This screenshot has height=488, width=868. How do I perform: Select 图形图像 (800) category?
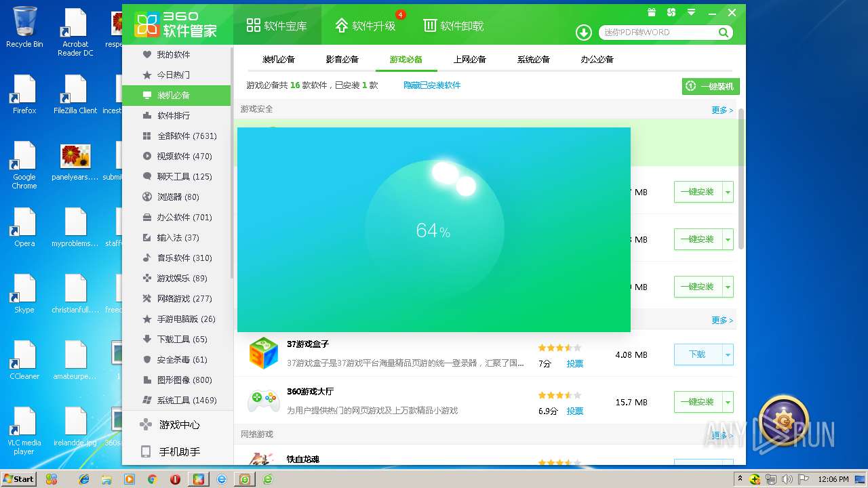point(176,380)
